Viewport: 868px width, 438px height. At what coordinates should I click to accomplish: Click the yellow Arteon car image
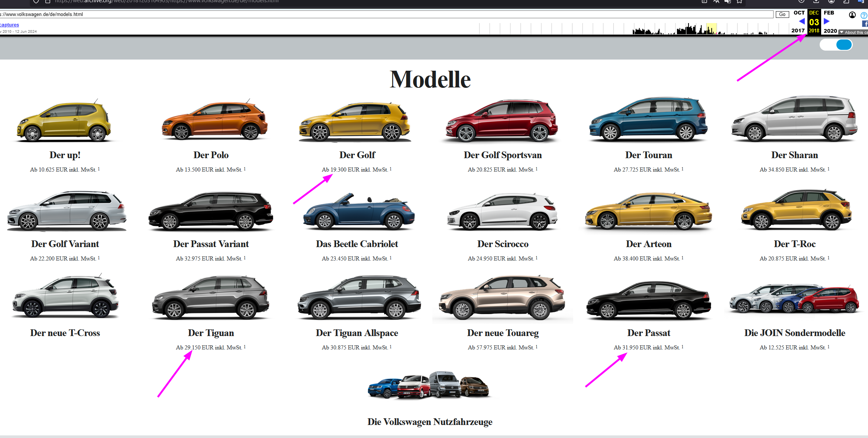[649, 211]
